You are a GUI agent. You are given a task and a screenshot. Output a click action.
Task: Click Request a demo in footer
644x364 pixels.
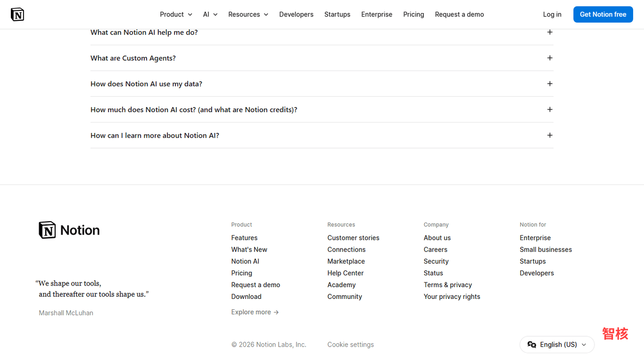[256, 285]
